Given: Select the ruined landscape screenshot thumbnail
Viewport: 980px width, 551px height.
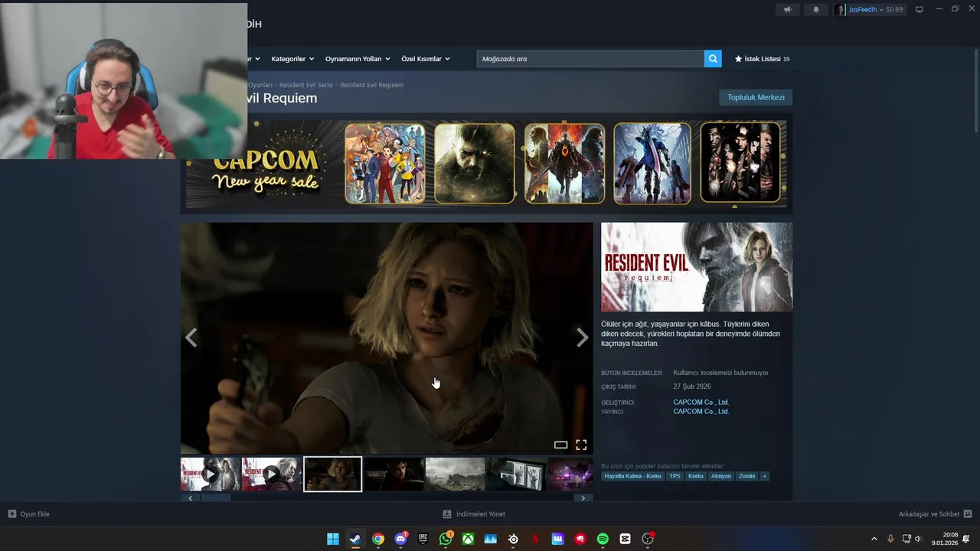Looking at the screenshot, I should [x=456, y=474].
